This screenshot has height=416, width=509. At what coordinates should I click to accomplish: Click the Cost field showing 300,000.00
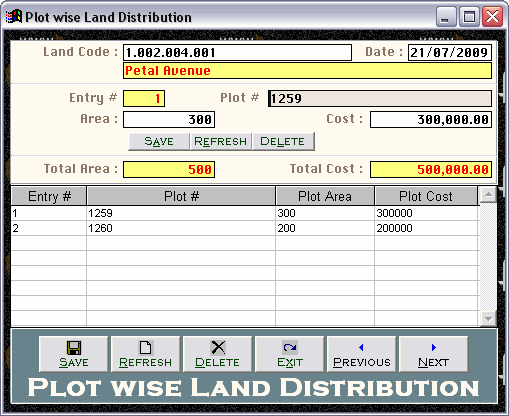click(431, 119)
